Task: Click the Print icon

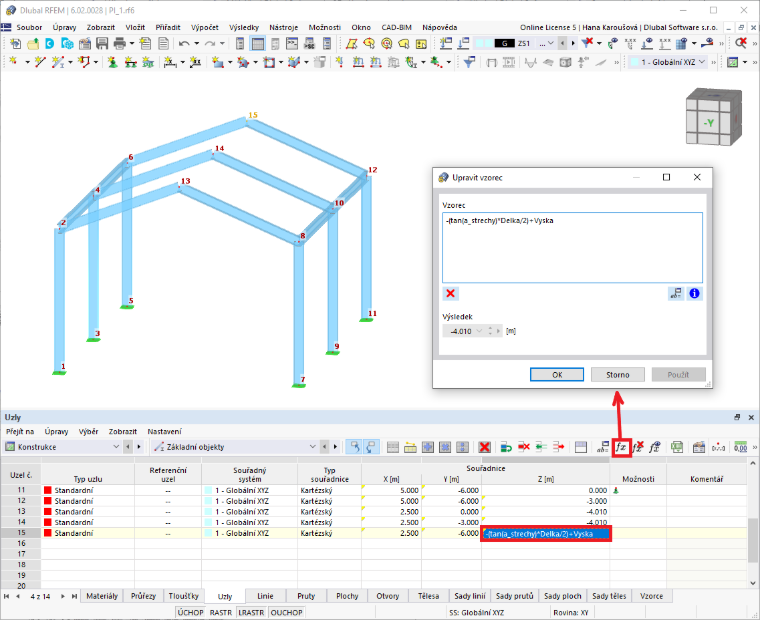Action: pyautogui.click(x=120, y=44)
